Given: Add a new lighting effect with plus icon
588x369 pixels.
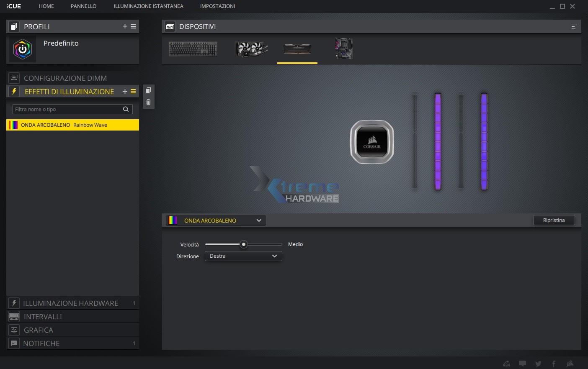Looking at the screenshot, I should point(125,91).
